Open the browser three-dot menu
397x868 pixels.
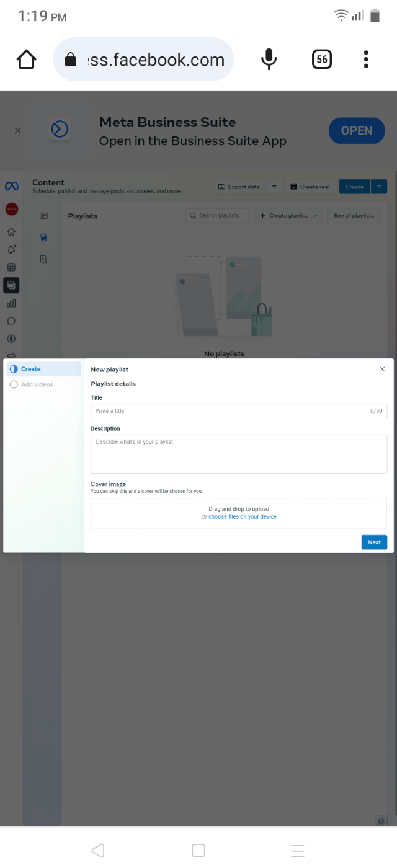pyautogui.click(x=366, y=60)
